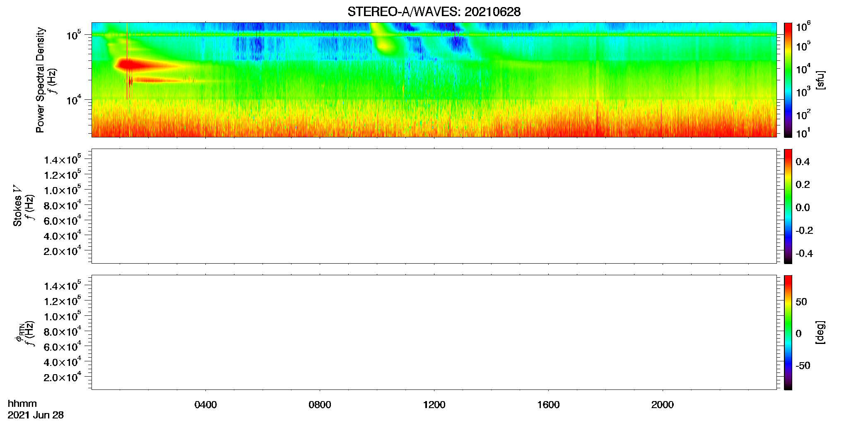
Task: Click the 2000 time tick label
Action: (x=663, y=405)
